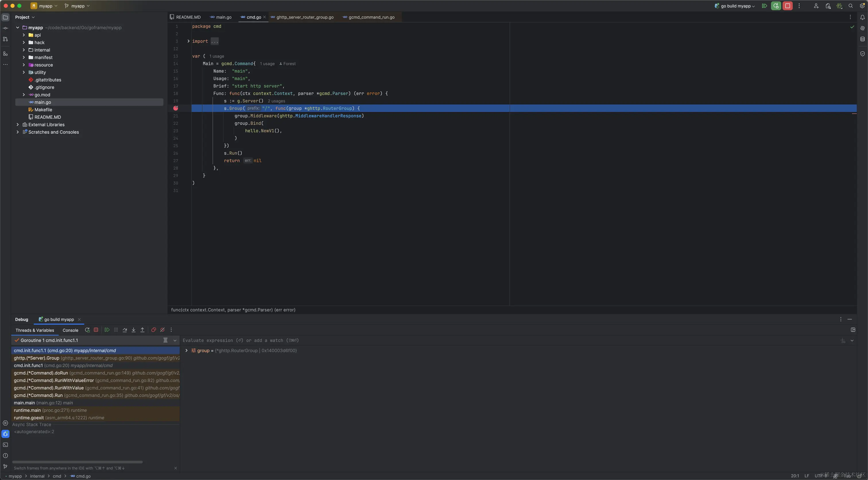
Task: Open IDE settings gear
Action: tap(862, 6)
